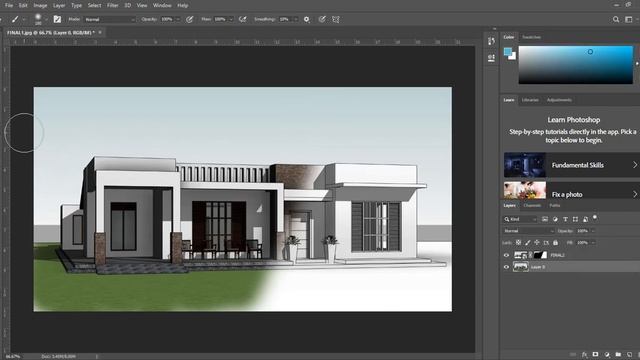Screen dimensions: 640x360
Task: Open the Image menu
Action: coord(40,5)
